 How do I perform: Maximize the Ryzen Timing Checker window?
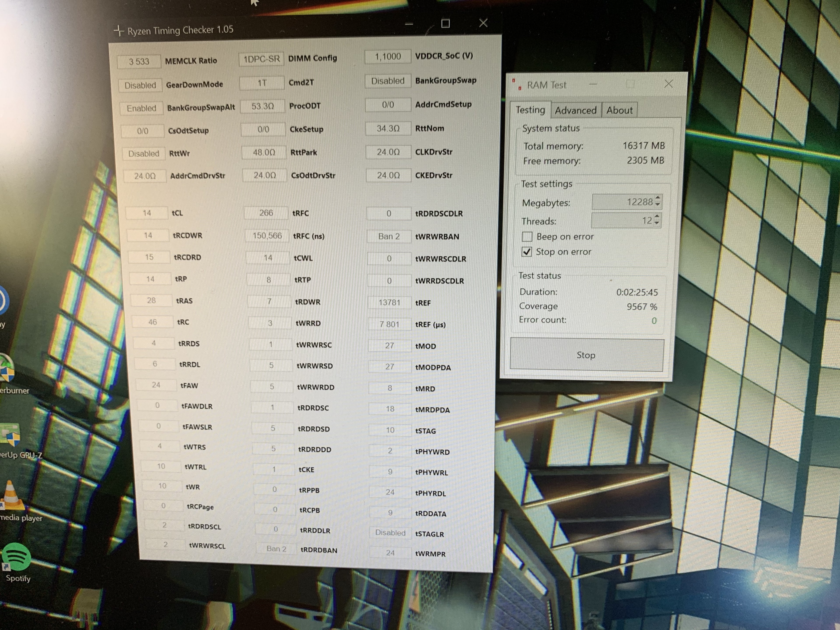tap(445, 24)
